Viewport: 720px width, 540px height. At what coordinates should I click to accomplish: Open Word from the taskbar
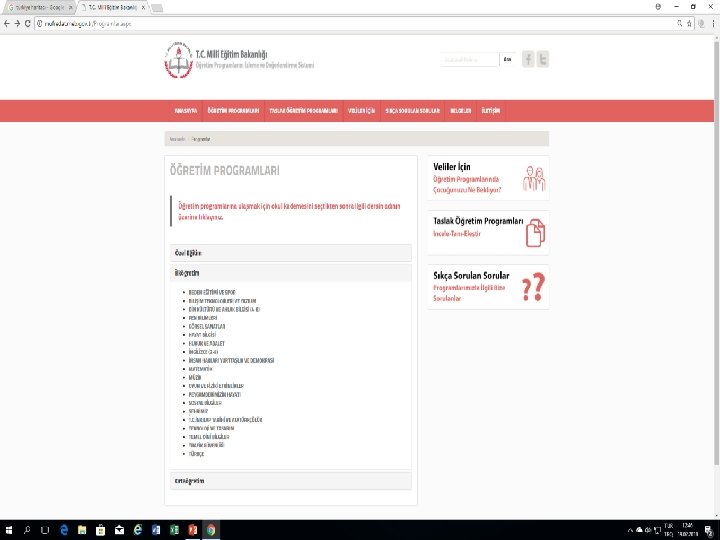156,530
